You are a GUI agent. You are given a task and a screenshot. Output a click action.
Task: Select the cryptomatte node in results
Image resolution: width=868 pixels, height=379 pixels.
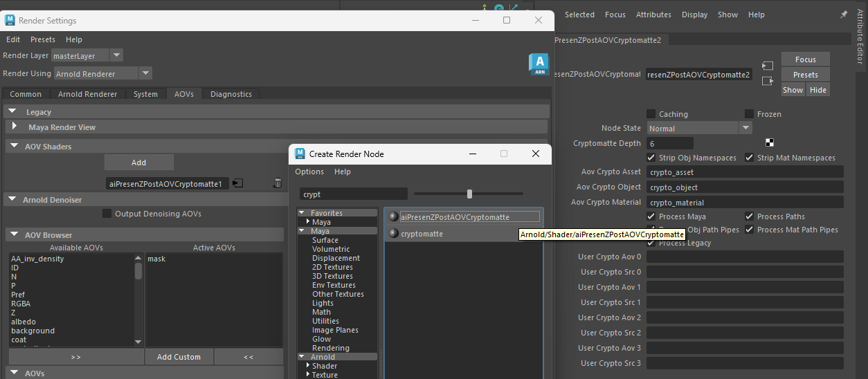pos(422,234)
